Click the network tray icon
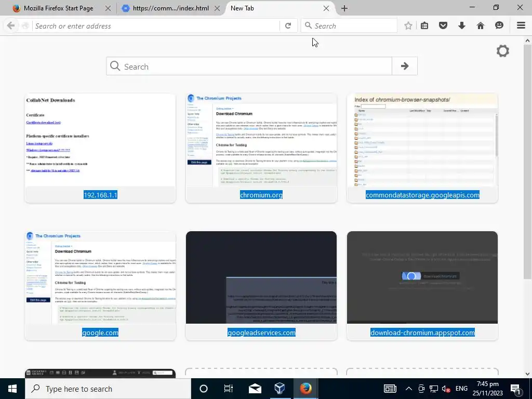The height and width of the screenshot is (399, 532). click(x=434, y=389)
